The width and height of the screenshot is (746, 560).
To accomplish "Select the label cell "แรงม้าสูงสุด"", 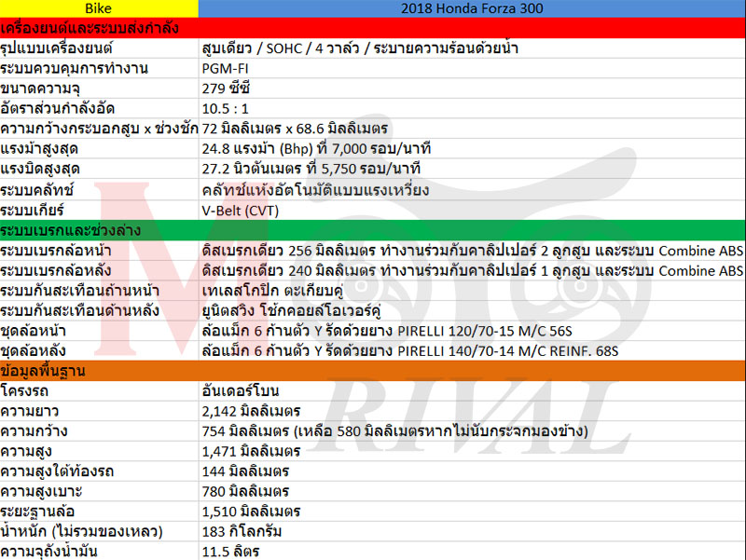I will (x=99, y=149).
